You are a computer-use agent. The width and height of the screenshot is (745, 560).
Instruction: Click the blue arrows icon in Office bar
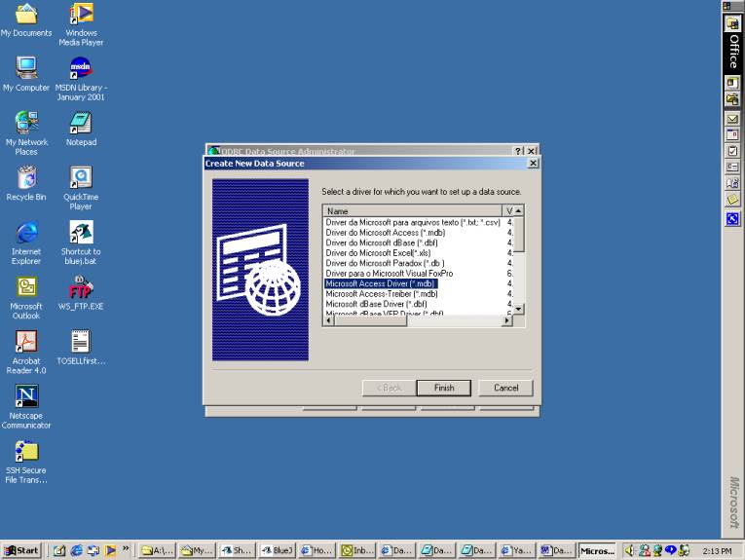732,218
